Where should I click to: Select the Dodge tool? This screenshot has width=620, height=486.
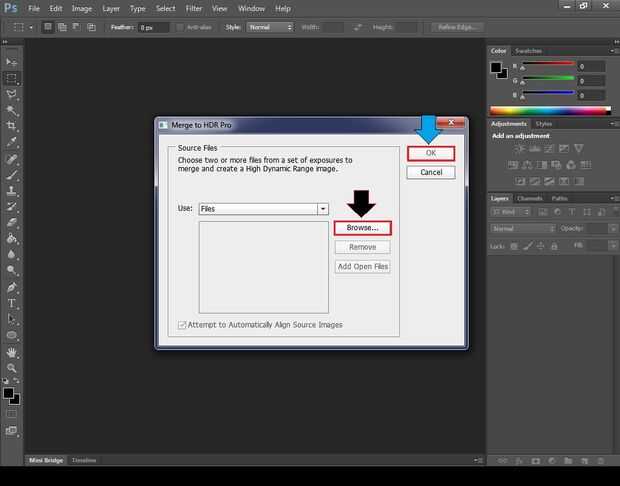click(11, 270)
